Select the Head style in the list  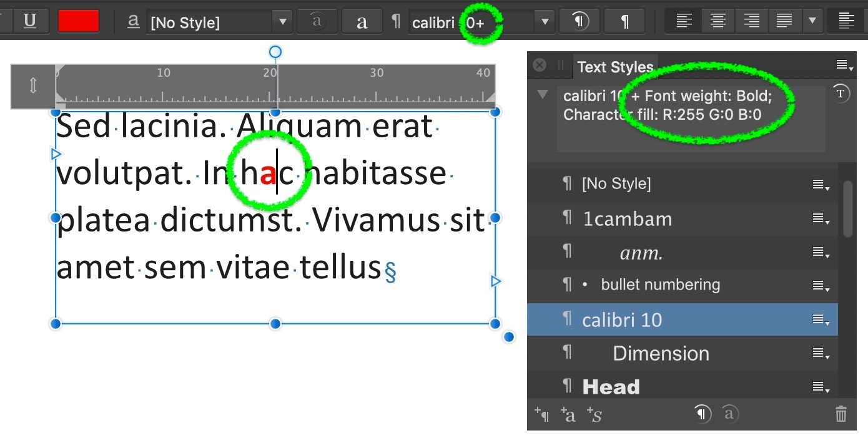611,386
